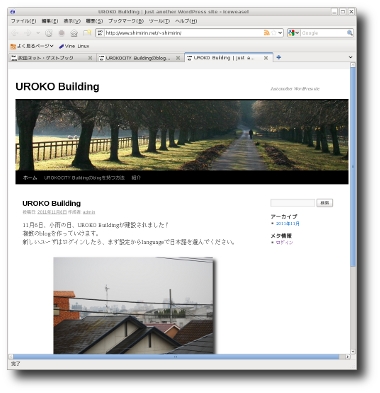
Task: Open the 2011年11月 archive link
Action: [287, 223]
